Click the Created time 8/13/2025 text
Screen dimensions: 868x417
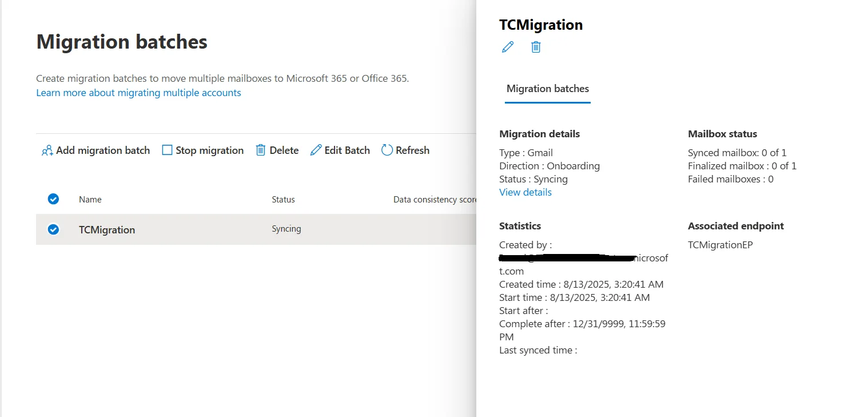(x=582, y=284)
